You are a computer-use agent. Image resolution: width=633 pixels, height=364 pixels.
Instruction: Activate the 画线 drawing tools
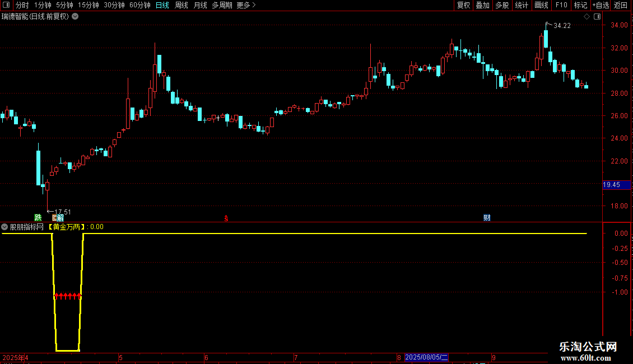point(541,5)
